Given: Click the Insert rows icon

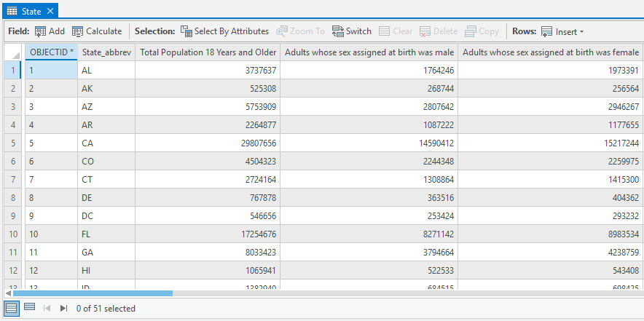Looking at the screenshot, I should [x=547, y=31].
